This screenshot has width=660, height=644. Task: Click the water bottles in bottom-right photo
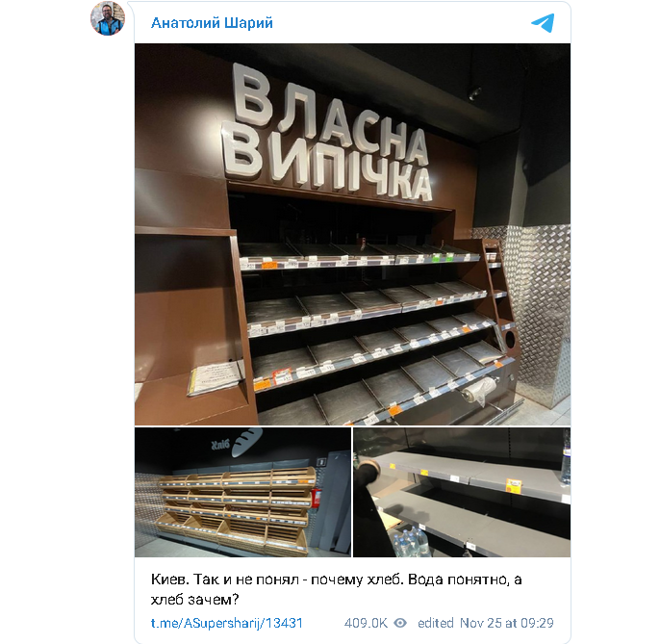point(411,542)
